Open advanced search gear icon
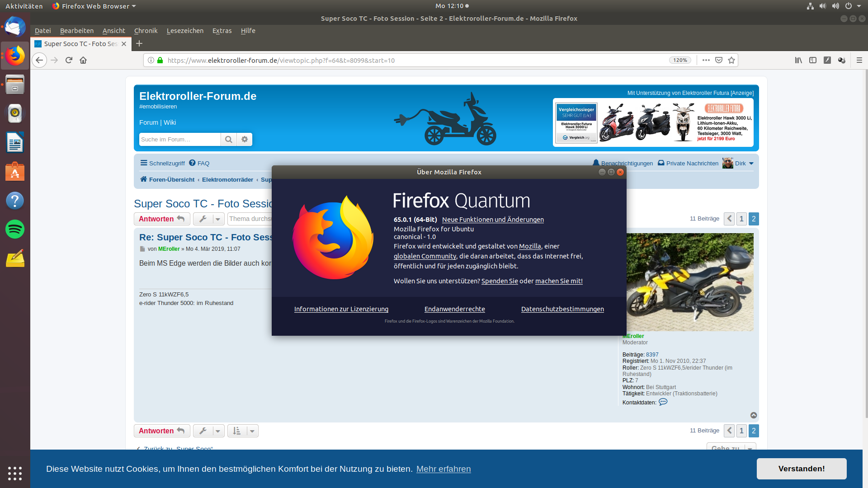868x488 pixels. (x=245, y=139)
